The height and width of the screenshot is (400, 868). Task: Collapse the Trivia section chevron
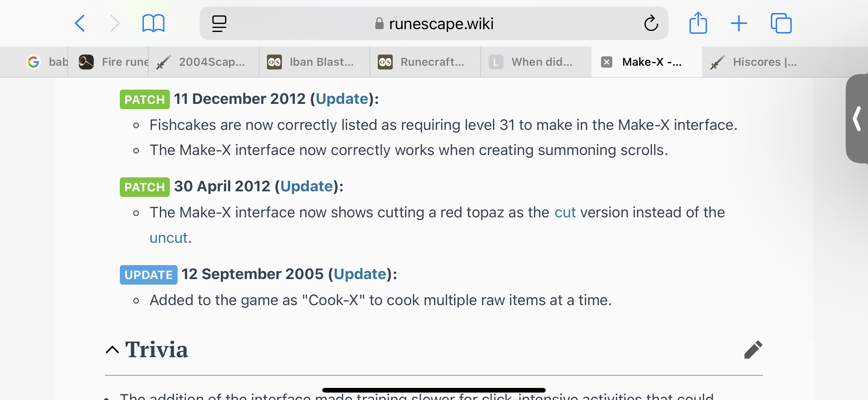tap(112, 350)
